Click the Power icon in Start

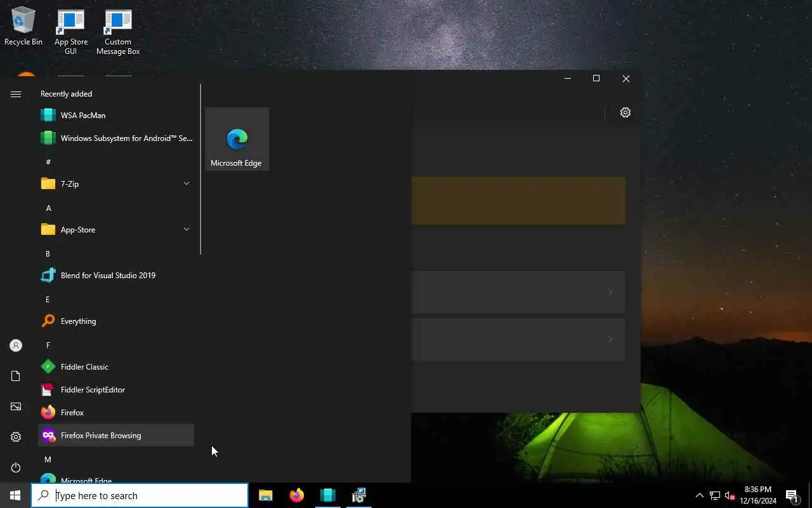tap(16, 467)
